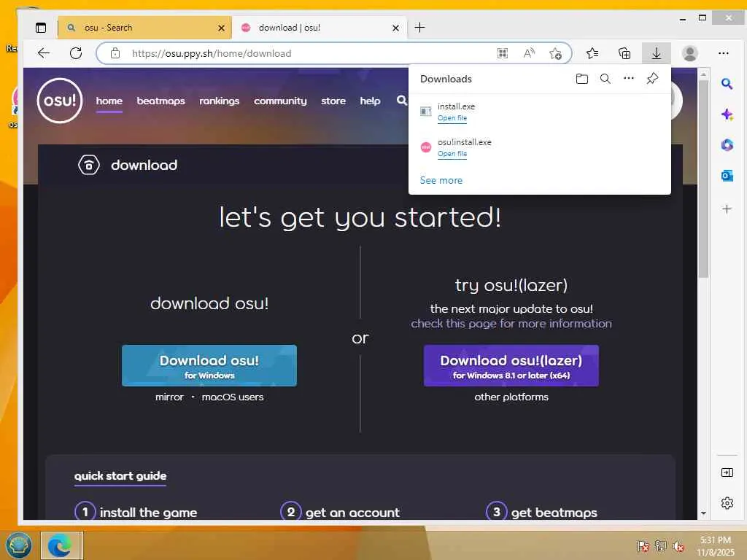The height and width of the screenshot is (560, 747).
Task: Open the beatmaps menu item
Action: coord(161,101)
